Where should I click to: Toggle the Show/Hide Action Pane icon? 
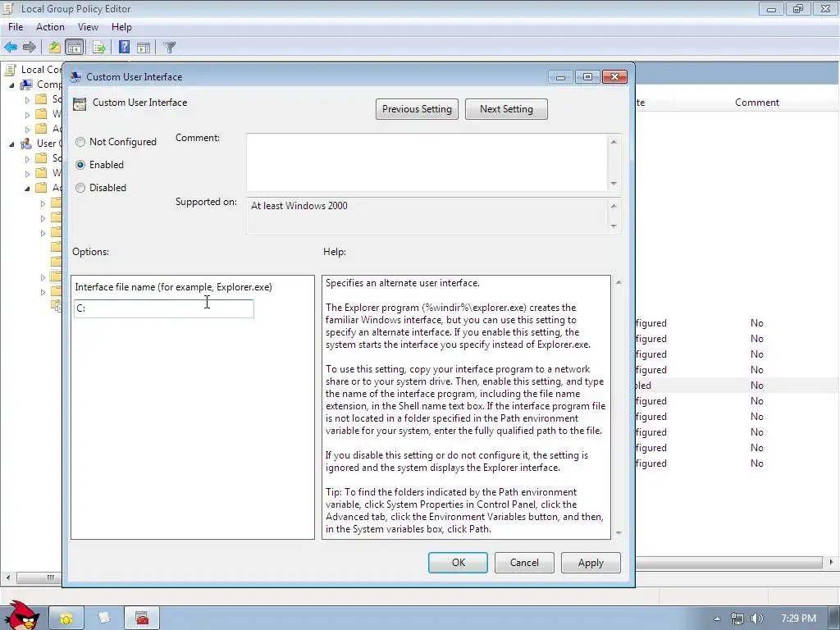click(x=144, y=47)
